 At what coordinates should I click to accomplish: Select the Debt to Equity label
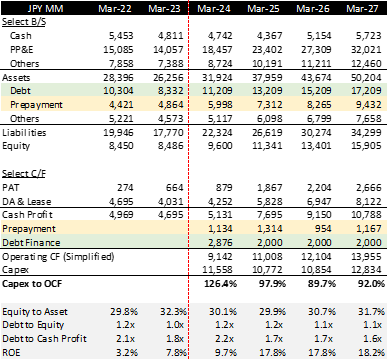point(33,325)
